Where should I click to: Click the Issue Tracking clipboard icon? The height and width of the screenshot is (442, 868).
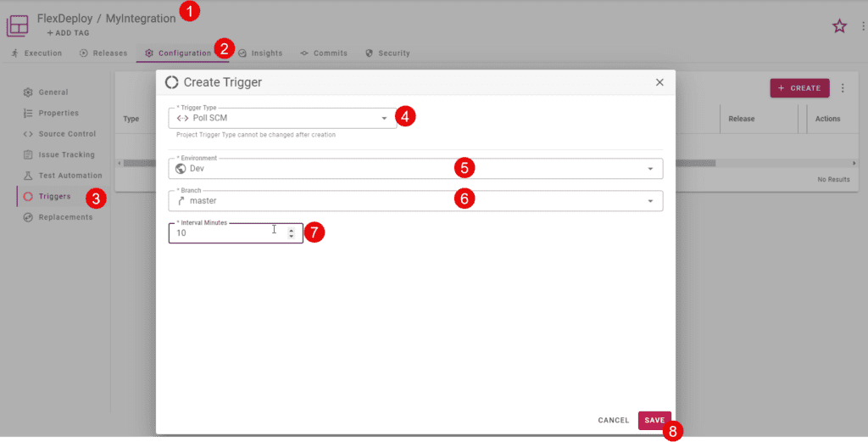pyautogui.click(x=28, y=154)
